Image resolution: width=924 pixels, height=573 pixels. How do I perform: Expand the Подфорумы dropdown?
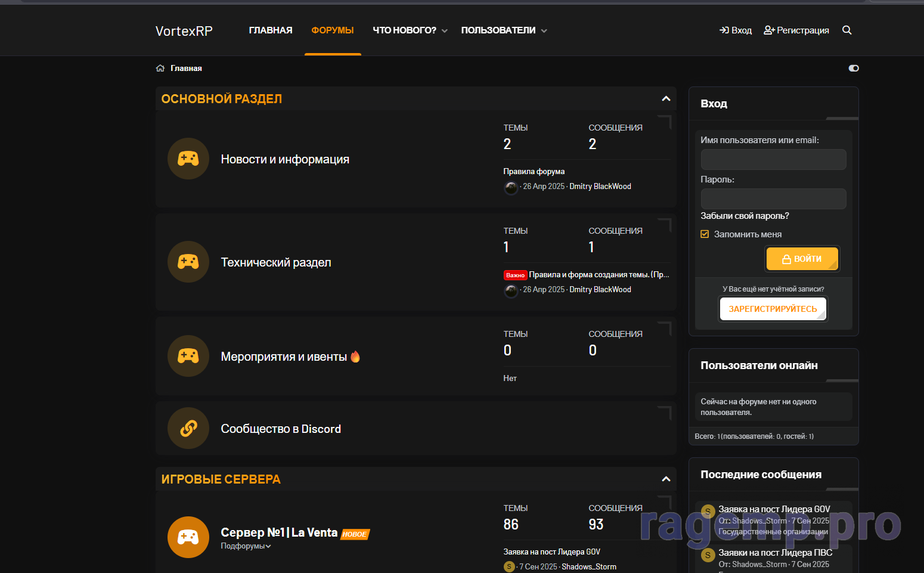pos(246,546)
